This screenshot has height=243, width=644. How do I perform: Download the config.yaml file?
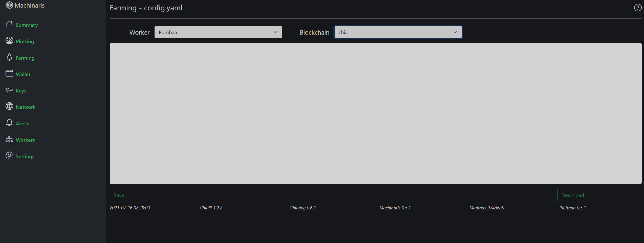[573, 195]
